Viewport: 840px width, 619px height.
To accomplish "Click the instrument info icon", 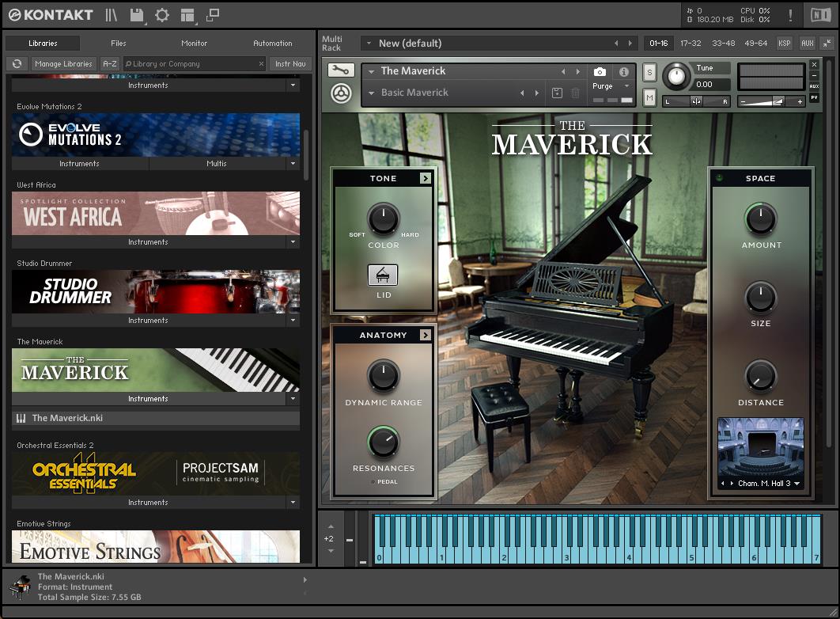I will point(623,72).
